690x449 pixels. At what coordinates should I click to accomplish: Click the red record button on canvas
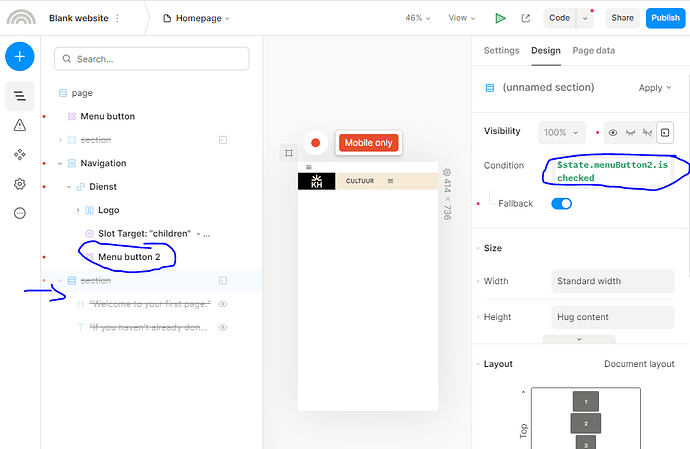(316, 143)
